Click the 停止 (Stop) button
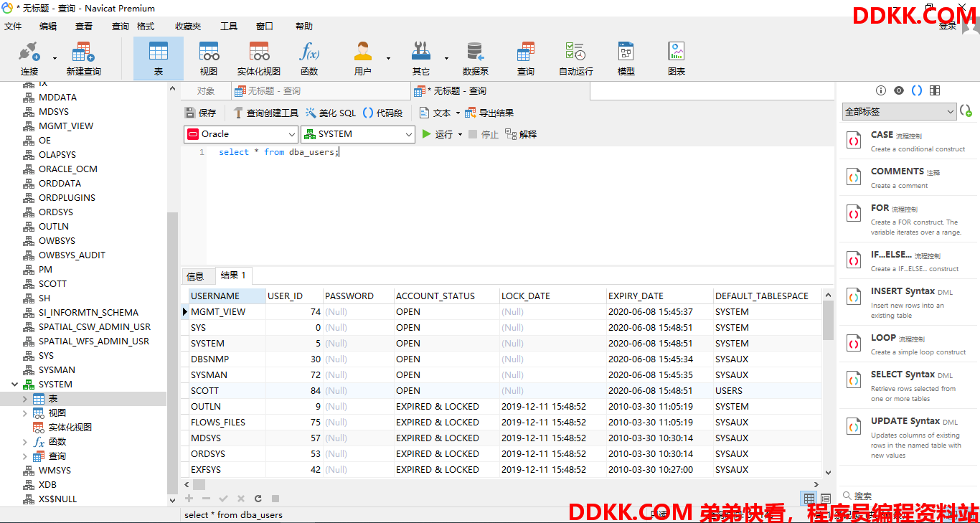 click(484, 134)
